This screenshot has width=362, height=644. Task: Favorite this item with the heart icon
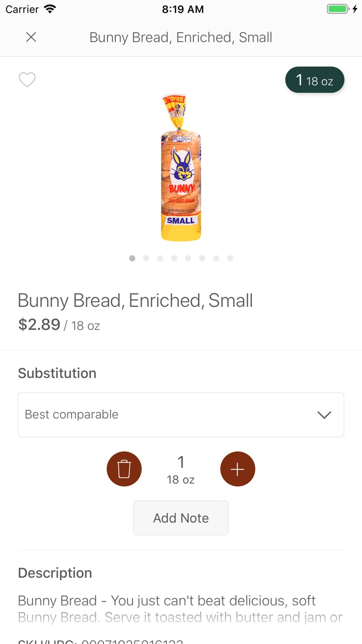click(x=27, y=80)
